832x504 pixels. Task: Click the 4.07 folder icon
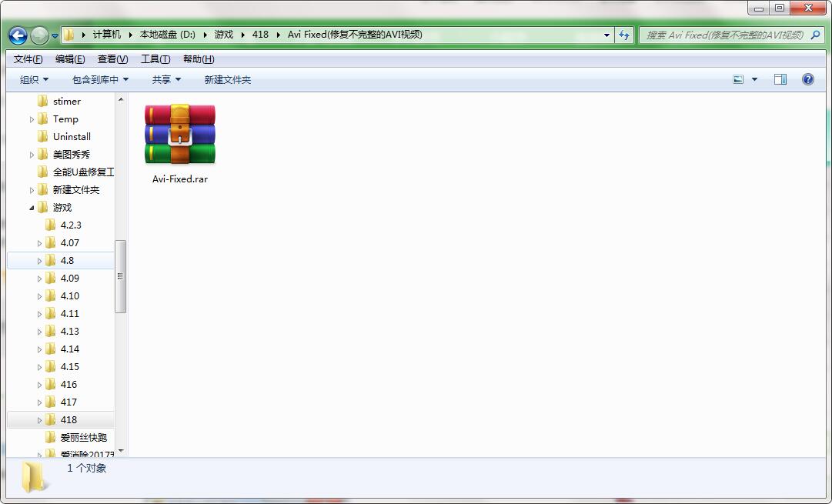tap(50, 242)
